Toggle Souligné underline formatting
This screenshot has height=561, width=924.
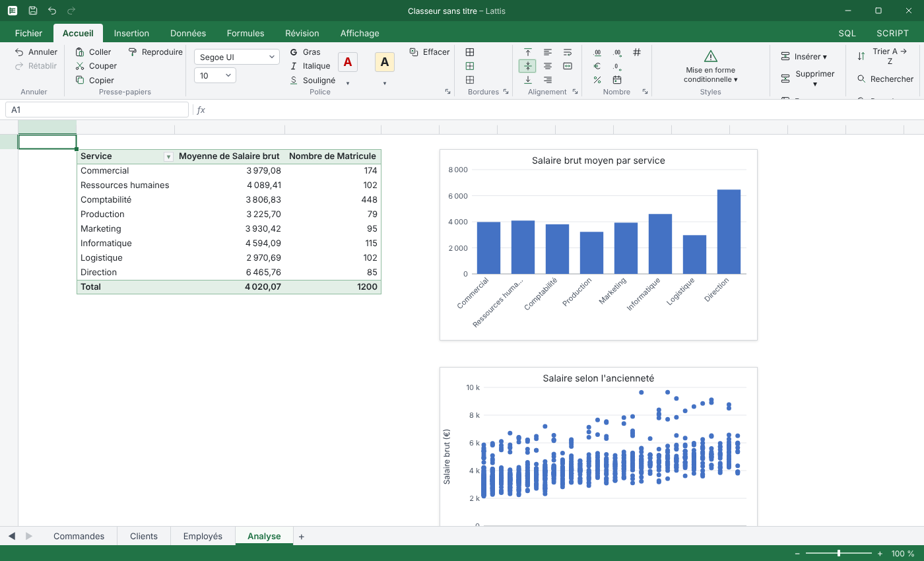(312, 81)
